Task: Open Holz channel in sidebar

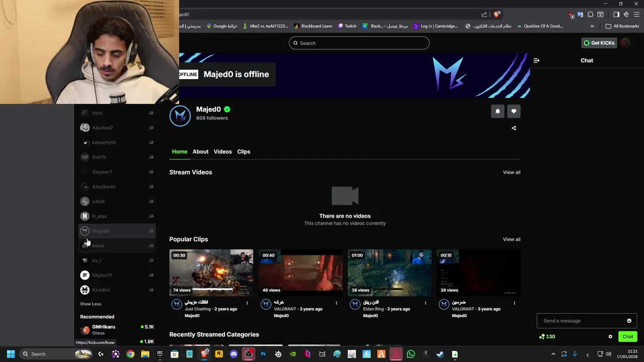Action: tap(117, 113)
